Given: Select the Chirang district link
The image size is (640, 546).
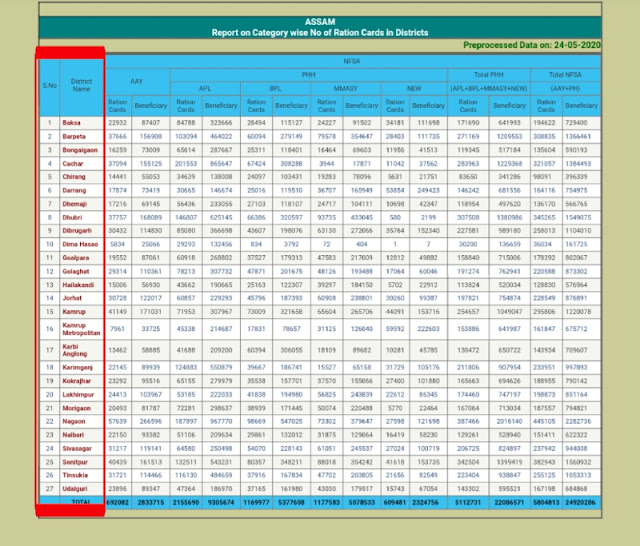Looking at the screenshot, I should coord(74,177).
